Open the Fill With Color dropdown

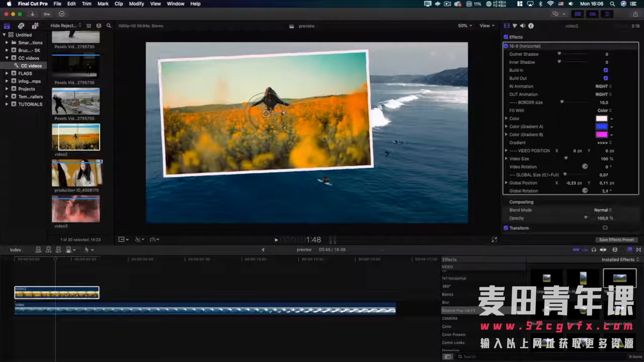(604, 111)
